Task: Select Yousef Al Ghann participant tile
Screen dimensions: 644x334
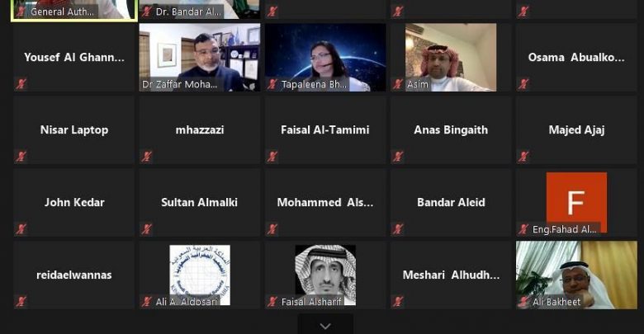Action: point(74,58)
